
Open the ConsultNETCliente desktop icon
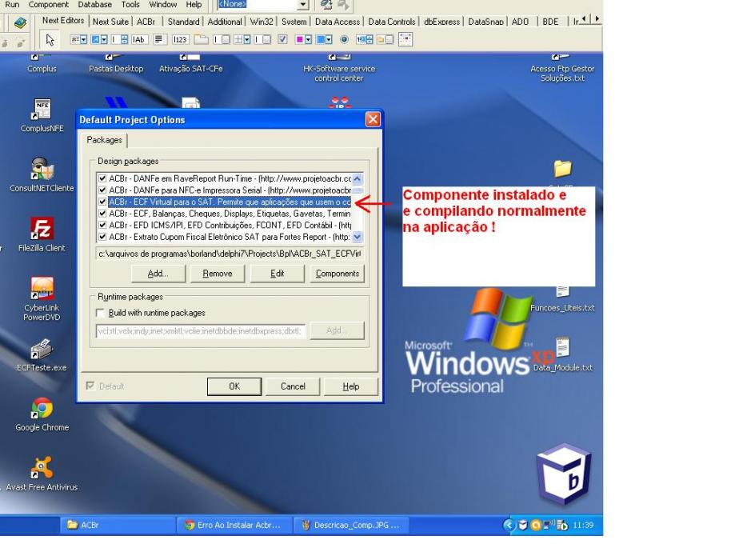click(x=42, y=169)
